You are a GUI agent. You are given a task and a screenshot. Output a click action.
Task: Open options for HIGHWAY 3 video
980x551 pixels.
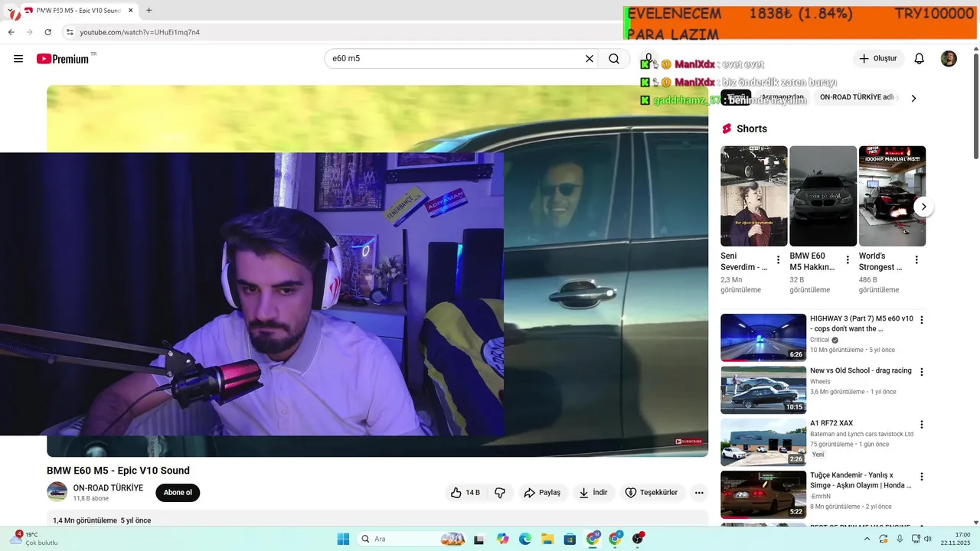point(922,320)
